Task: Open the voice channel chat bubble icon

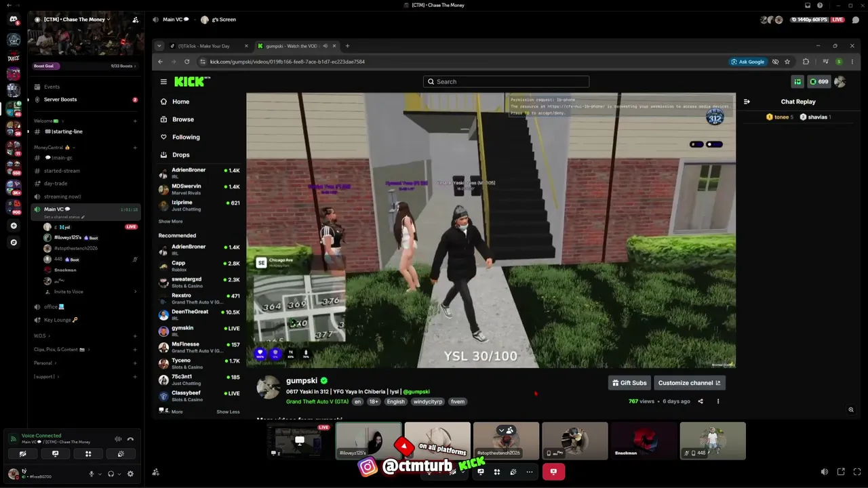Action: click(x=856, y=20)
